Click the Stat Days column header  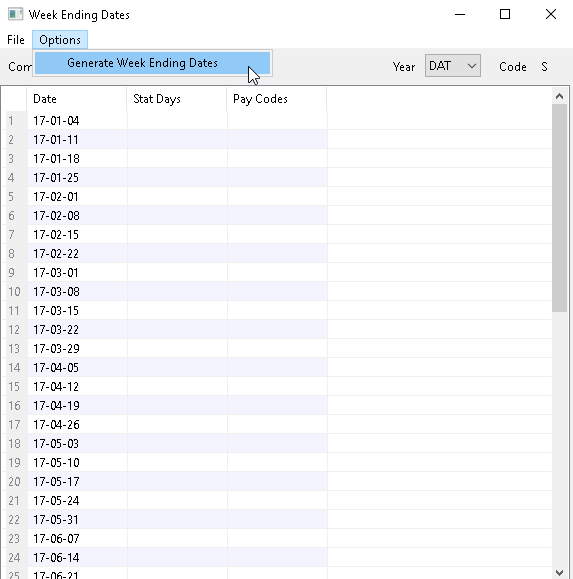(177, 99)
